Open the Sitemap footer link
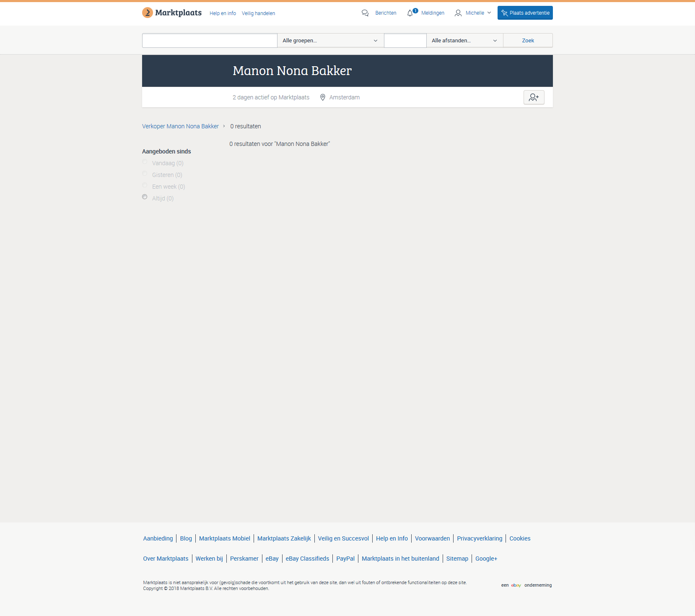 pos(457,559)
